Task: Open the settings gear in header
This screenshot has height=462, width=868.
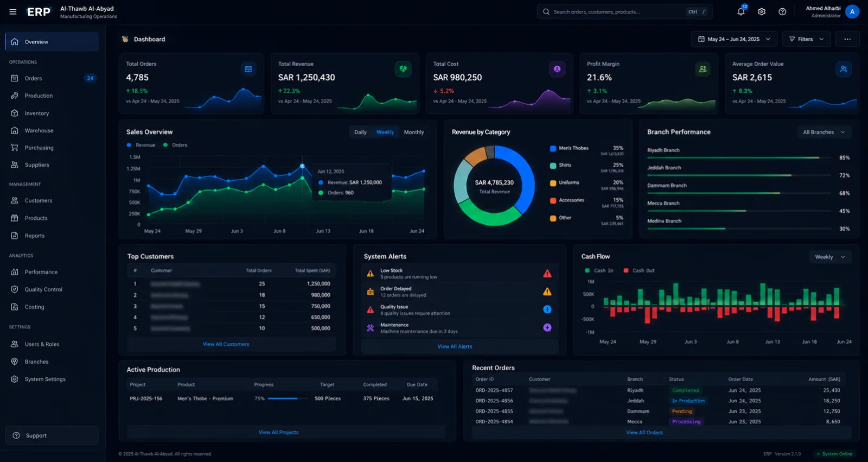Action: point(762,11)
